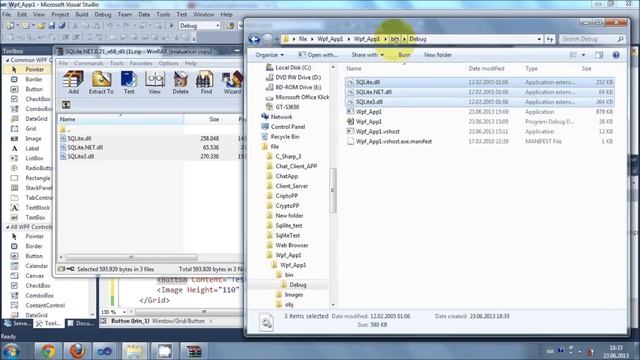Click the bin breadcrumb in address bar

[x=394, y=39]
